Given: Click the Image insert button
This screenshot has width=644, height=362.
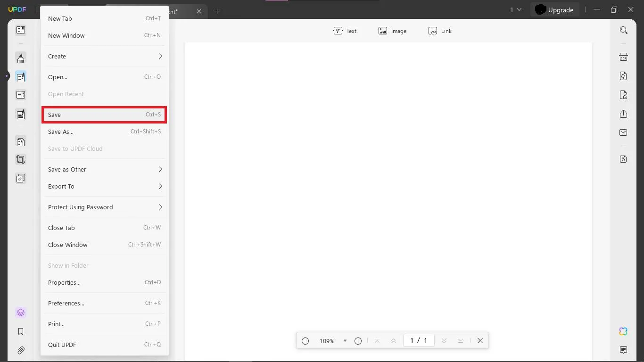Looking at the screenshot, I should click(x=392, y=31).
